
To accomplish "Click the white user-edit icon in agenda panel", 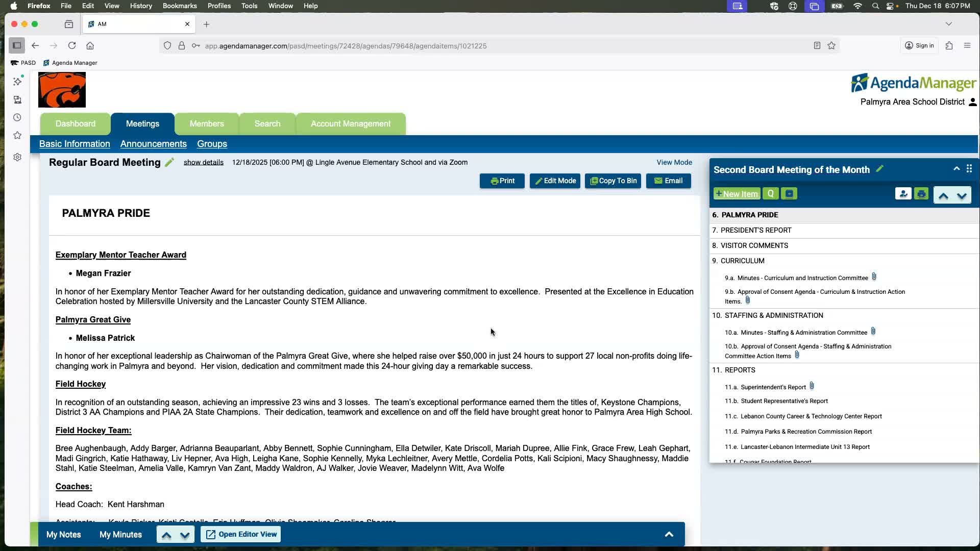I will click(x=903, y=194).
